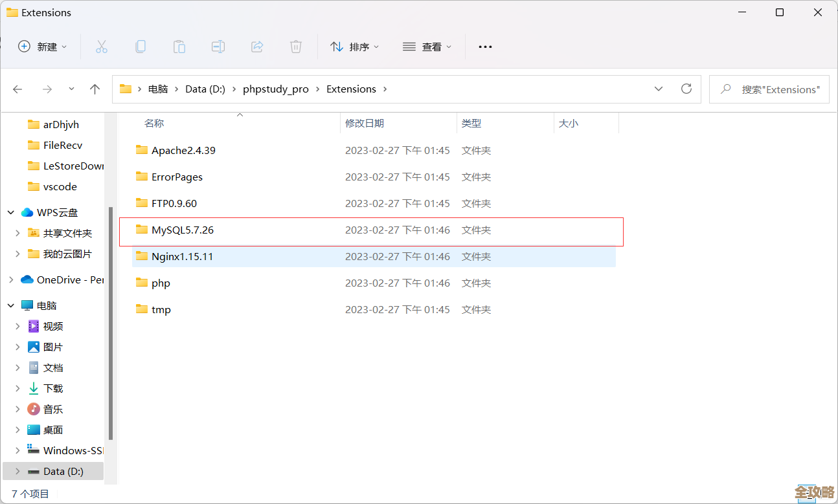
Task: Click the Back navigation arrow
Action: pyautogui.click(x=17, y=89)
